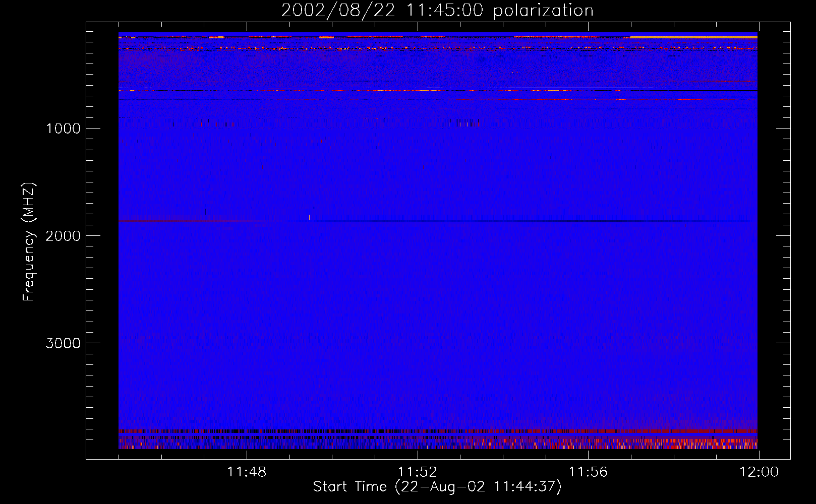Click the "3000" frequency tick label

coord(63,343)
